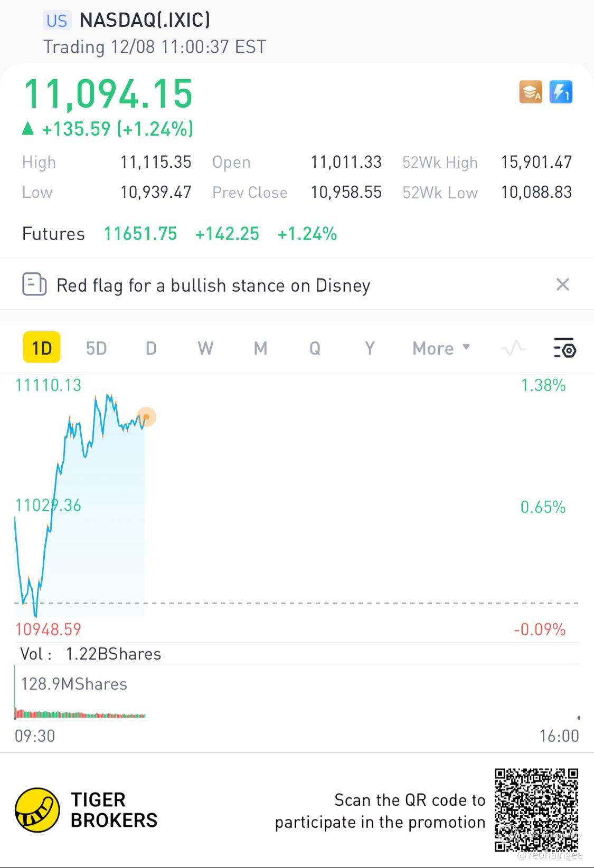594x868 pixels.
Task: Tap the Tiger Brokers logo
Action: coord(37,810)
